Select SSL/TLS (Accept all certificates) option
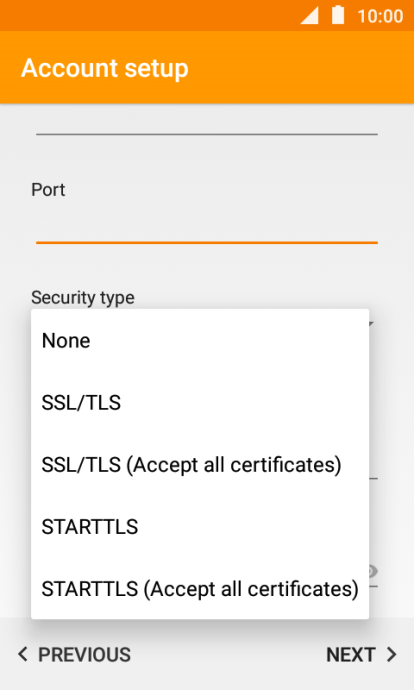The width and height of the screenshot is (414, 690). pyautogui.click(x=200, y=465)
